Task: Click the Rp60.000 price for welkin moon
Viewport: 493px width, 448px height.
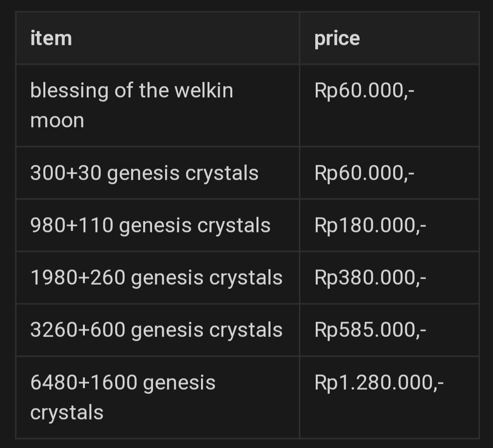Action: tap(364, 90)
